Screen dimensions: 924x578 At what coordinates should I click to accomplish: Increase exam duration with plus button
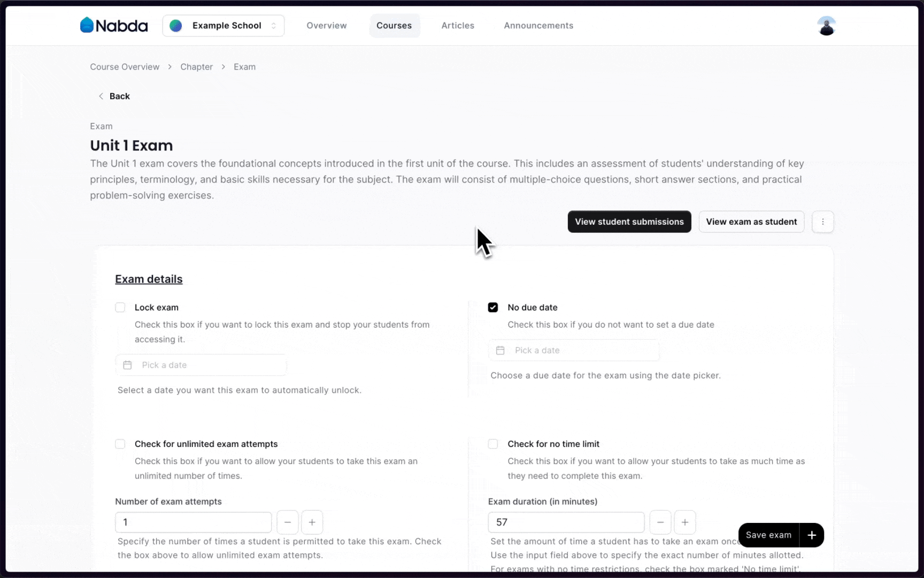point(685,522)
